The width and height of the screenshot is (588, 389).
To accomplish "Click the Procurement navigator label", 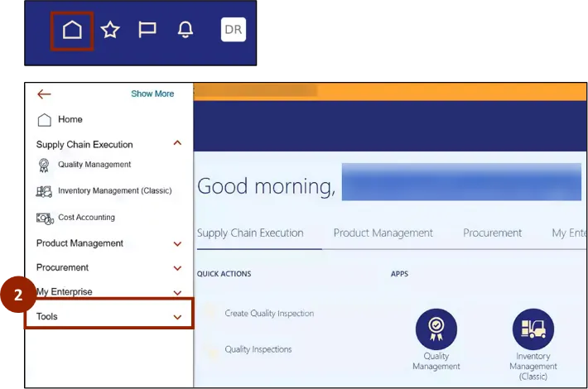I will click(x=62, y=267).
